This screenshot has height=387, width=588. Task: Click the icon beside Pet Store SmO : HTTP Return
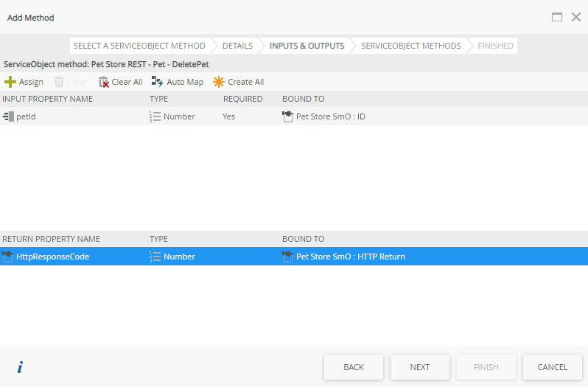[x=287, y=257]
